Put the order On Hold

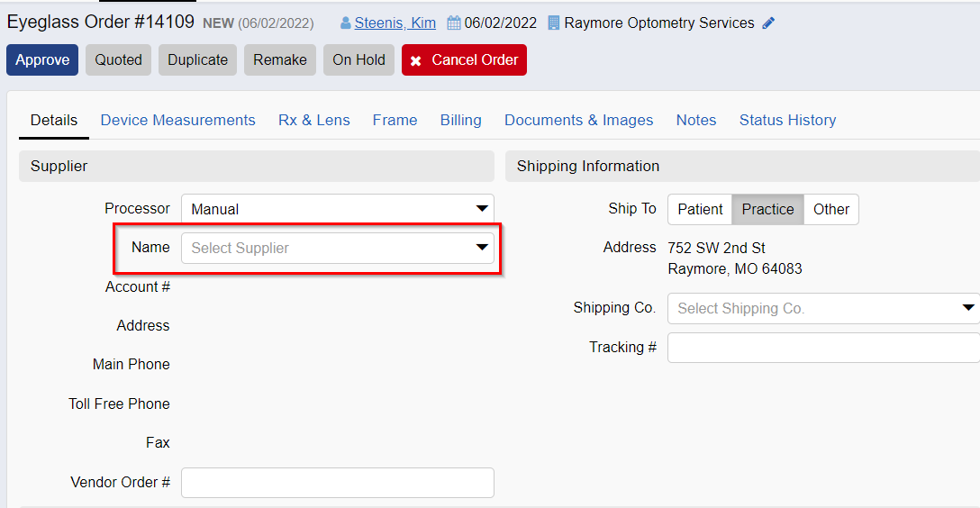tap(358, 60)
